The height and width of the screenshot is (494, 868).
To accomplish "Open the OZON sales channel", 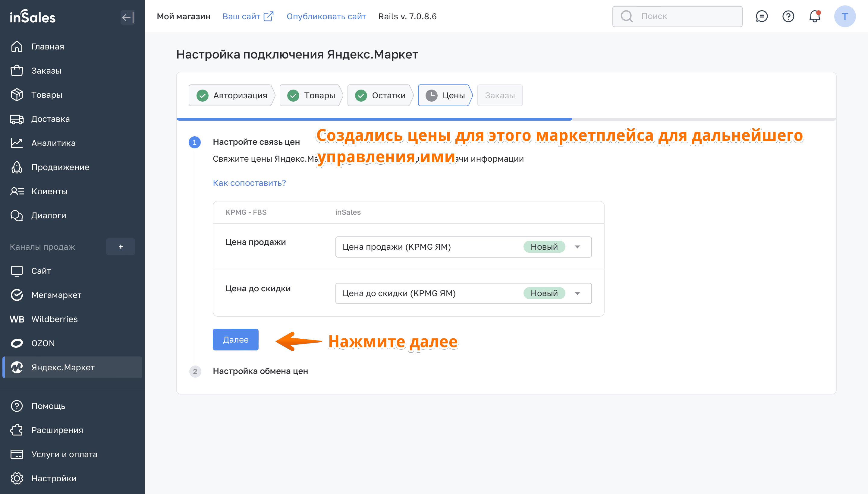I will (x=43, y=343).
